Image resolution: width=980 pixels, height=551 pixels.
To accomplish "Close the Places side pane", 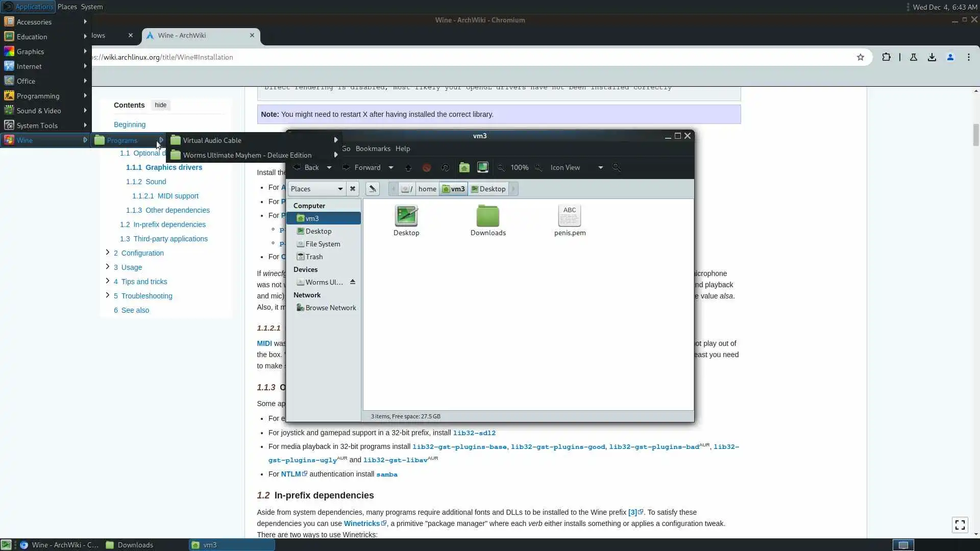I will pyautogui.click(x=353, y=189).
